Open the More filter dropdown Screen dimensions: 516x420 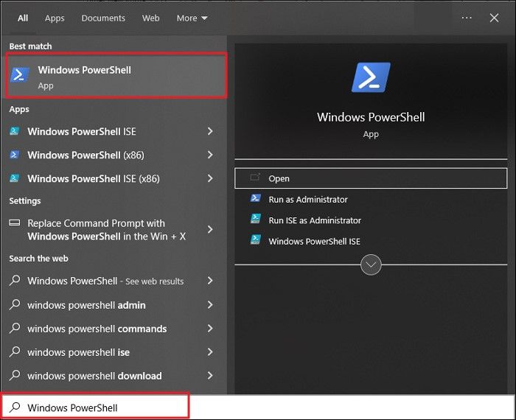coord(192,18)
